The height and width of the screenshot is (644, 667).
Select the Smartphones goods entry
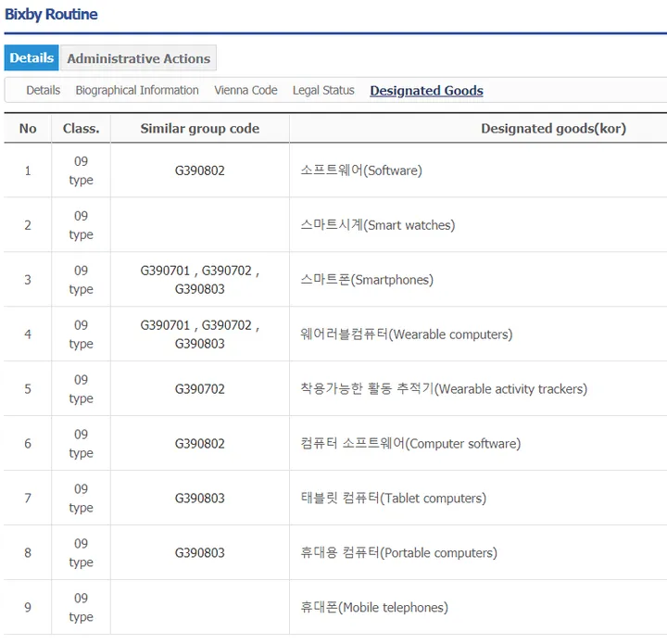(367, 280)
